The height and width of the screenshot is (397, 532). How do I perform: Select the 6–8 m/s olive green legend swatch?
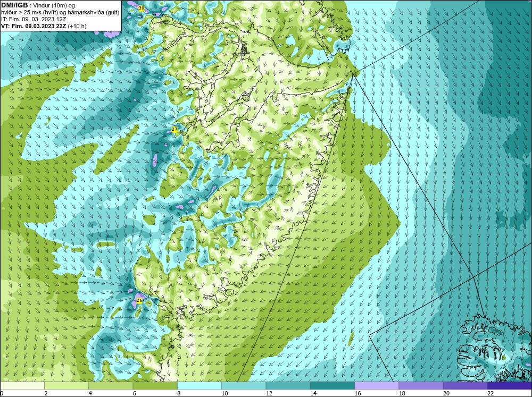[x=155, y=386]
